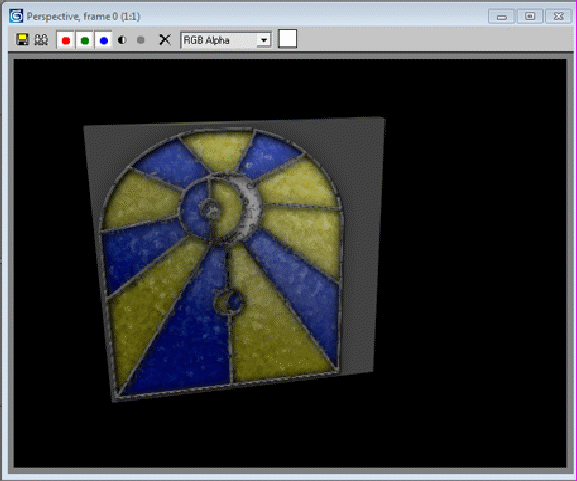
Task: Display the alpha channel
Action: [122, 40]
